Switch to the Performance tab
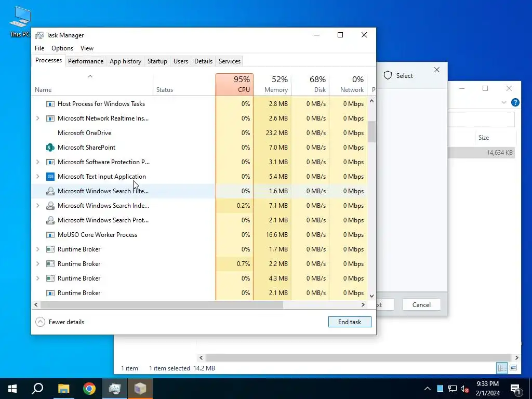This screenshot has height=399, width=532. click(x=86, y=61)
